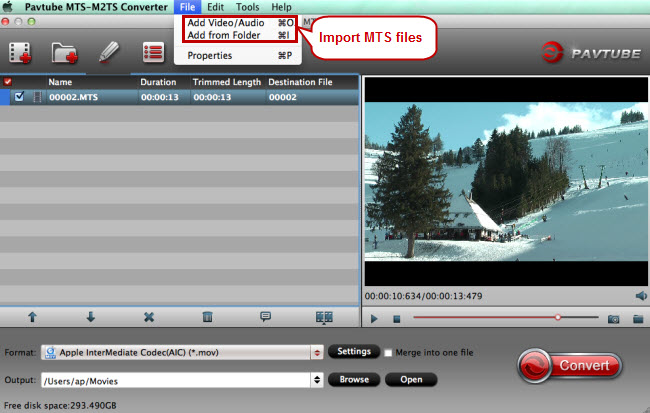Uncheck the 00002.MTS file checkbox
Image resolution: width=650 pixels, height=413 pixels.
[x=19, y=97]
